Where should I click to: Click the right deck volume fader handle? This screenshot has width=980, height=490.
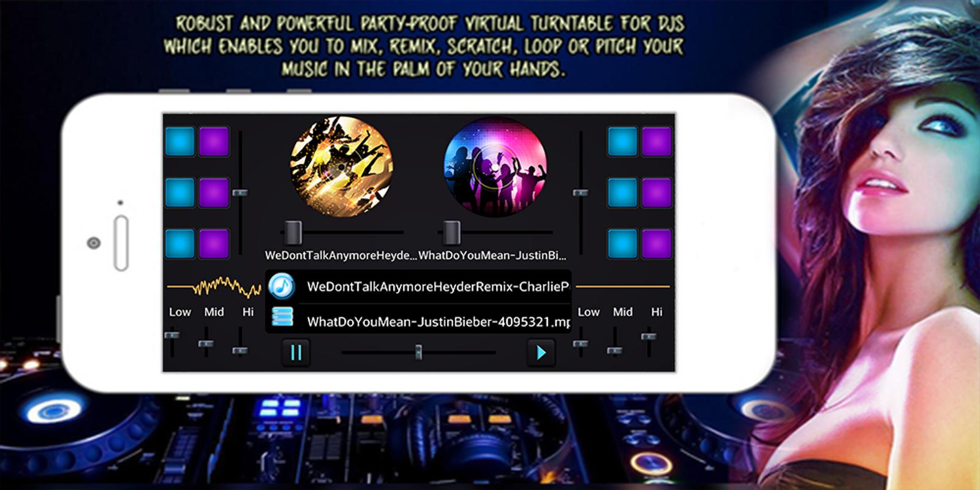pyautogui.click(x=580, y=193)
